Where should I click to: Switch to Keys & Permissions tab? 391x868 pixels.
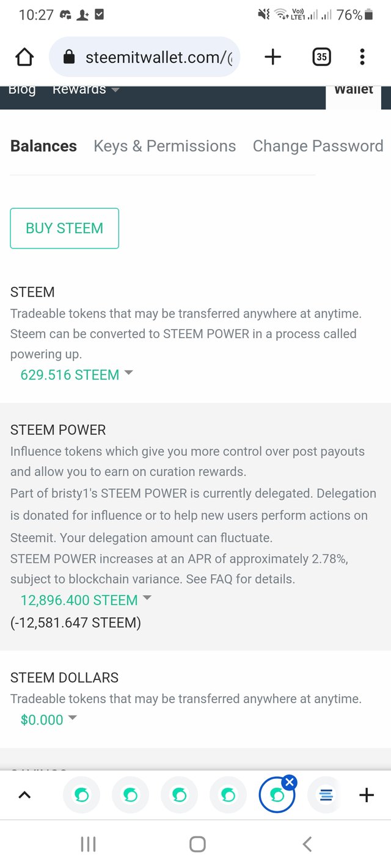(164, 146)
